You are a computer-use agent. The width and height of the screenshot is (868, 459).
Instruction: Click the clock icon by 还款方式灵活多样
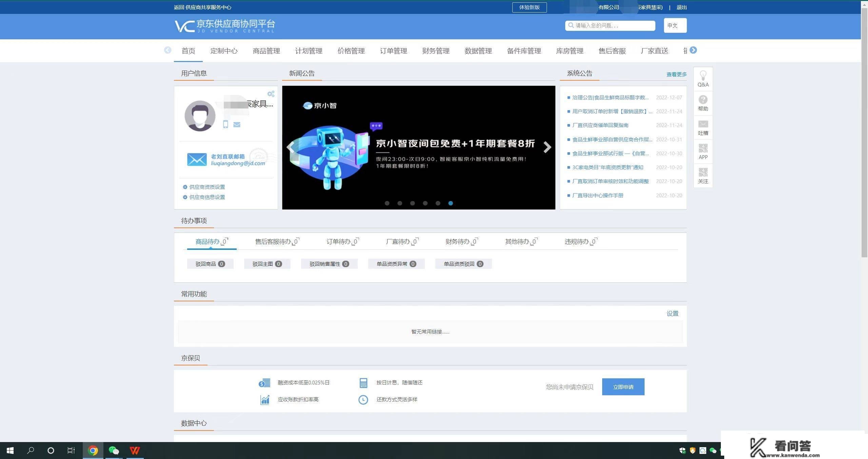(363, 400)
